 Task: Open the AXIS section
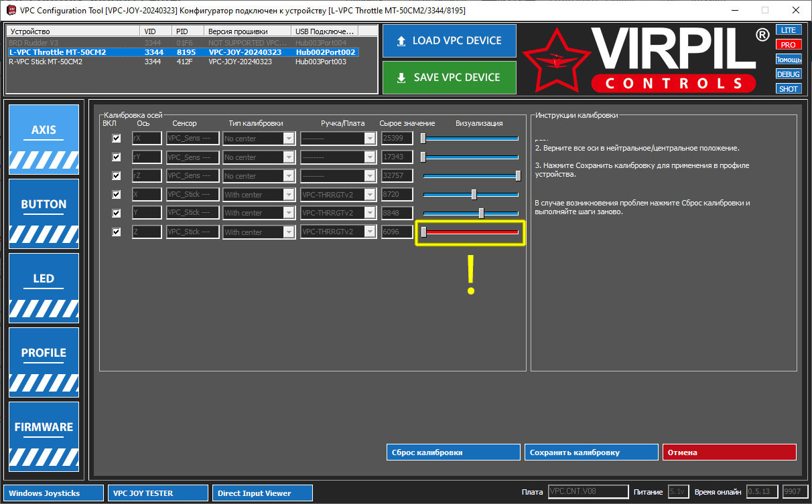point(44,139)
